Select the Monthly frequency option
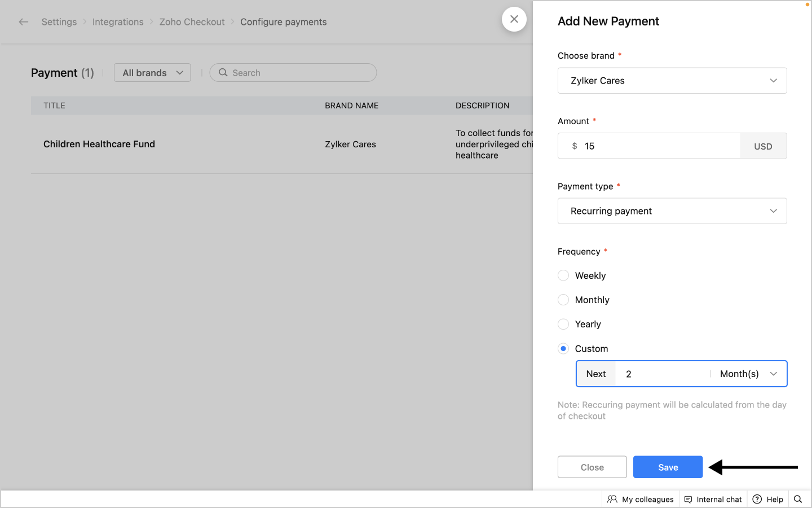This screenshot has height=508, width=812. [563, 300]
